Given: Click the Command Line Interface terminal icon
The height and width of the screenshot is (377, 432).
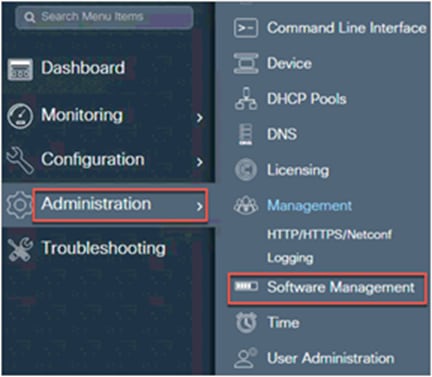Looking at the screenshot, I should pyautogui.click(x=246, y=28).
